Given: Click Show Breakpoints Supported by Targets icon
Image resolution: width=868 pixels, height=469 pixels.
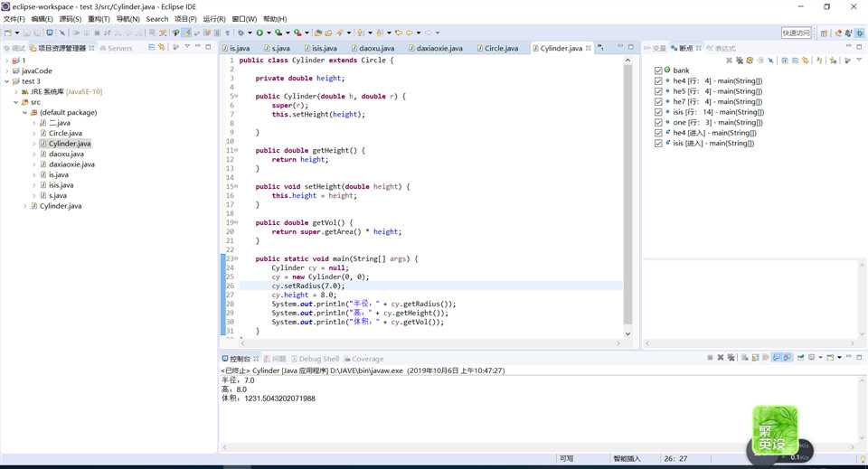Looking at the screenshot, I should [x=750, y=61].
